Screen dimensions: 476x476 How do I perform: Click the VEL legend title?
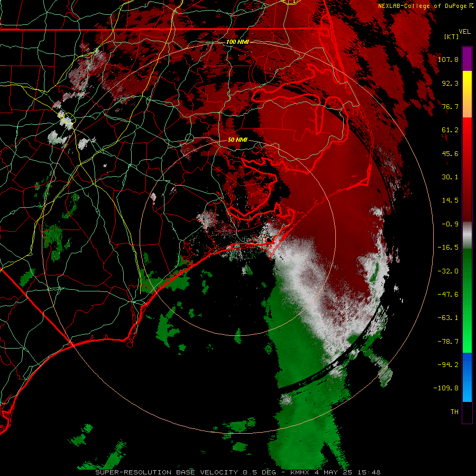(x=464, y=32)
